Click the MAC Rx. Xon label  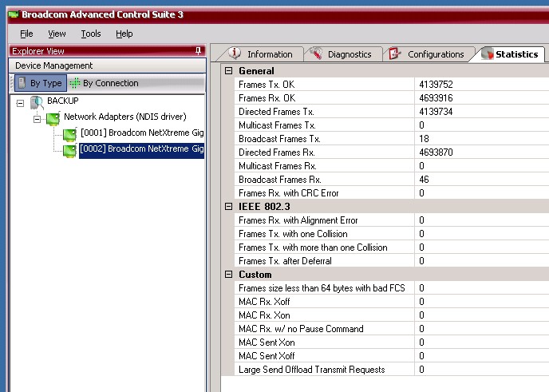(x=264, y=315)
